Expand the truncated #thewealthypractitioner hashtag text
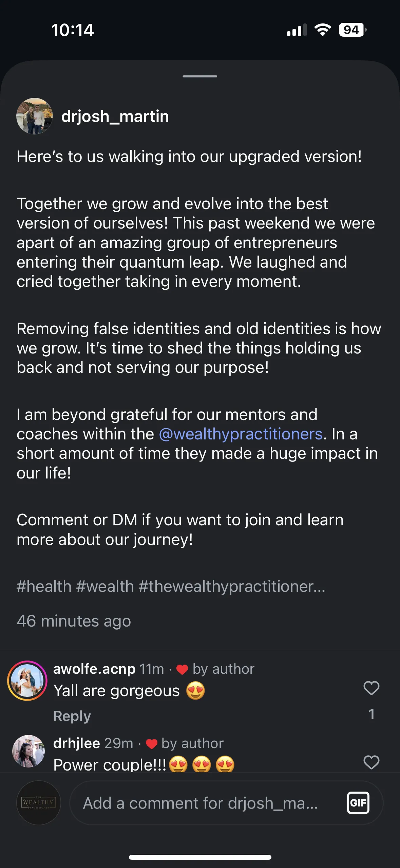400x868 pixels. [232, 586]
